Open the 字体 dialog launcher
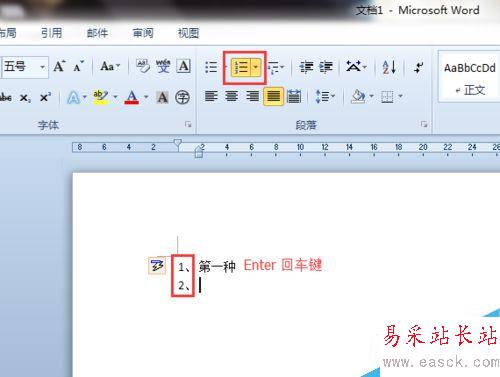 point(188,125)
